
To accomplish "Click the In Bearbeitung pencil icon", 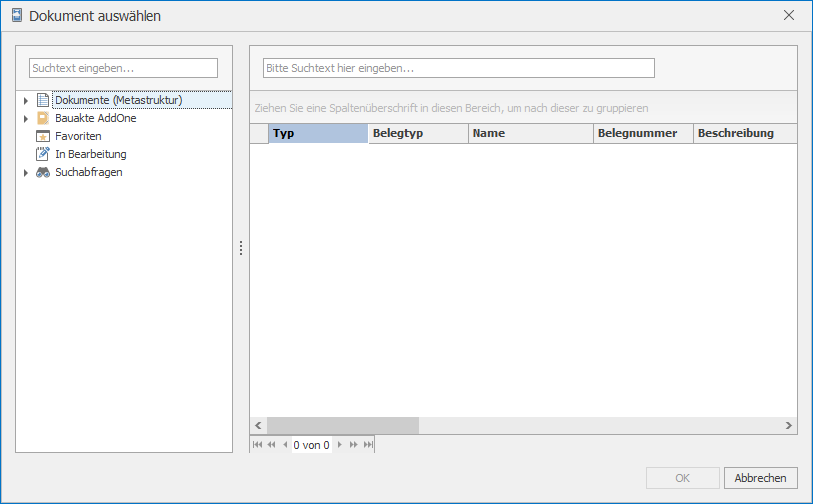I will 42,154.
